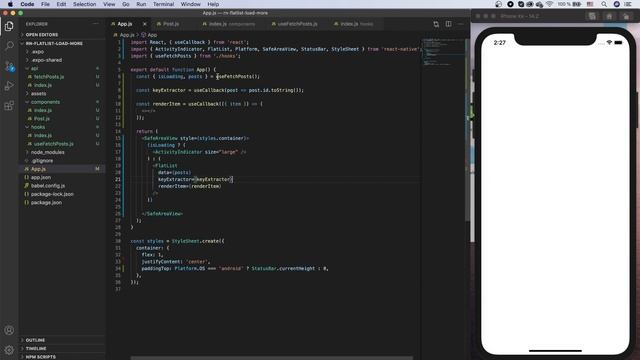640x360 pixels.
Task: Open the Search view in activity bar
Action: point(9,45)
